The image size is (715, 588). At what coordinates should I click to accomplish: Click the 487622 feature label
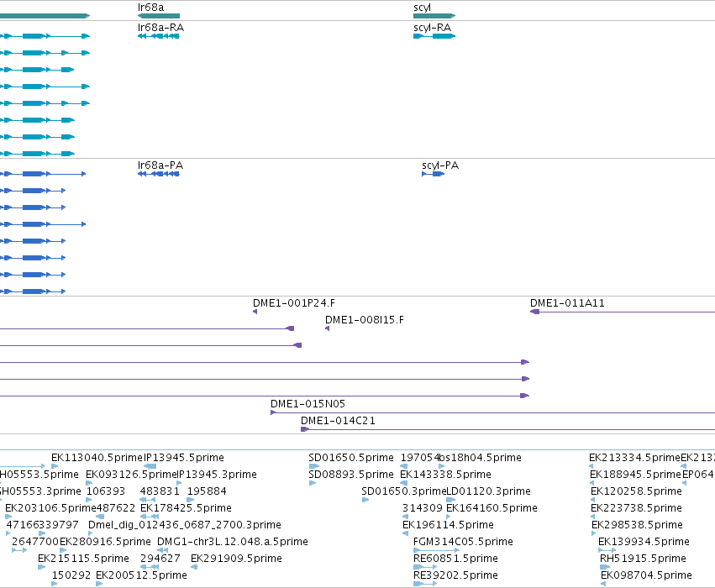(x=116, y=507)
